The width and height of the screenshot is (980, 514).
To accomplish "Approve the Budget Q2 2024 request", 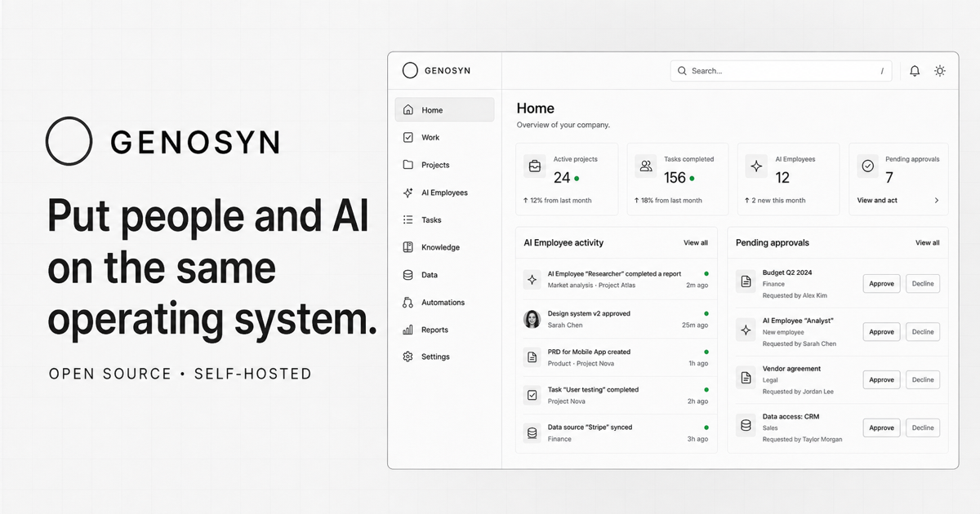I will coord(882,284).
